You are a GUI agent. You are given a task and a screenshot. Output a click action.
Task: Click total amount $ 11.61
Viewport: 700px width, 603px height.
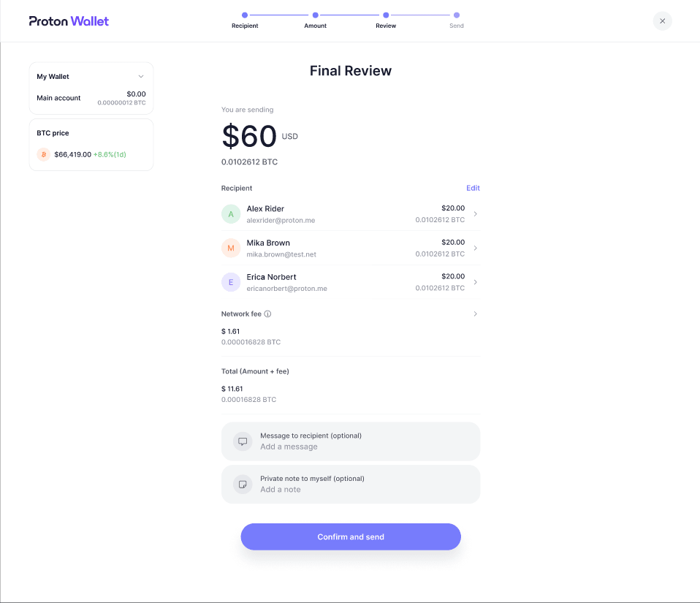coord(232,389)
